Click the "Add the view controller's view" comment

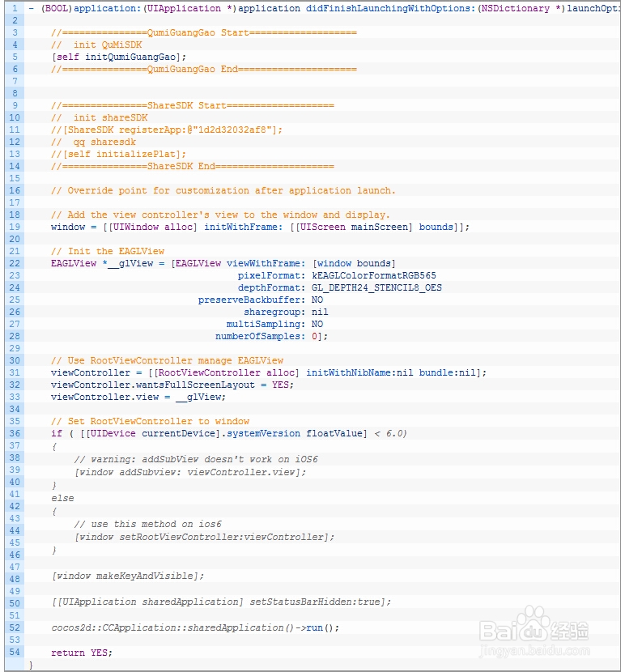click(x=220, y=215)
